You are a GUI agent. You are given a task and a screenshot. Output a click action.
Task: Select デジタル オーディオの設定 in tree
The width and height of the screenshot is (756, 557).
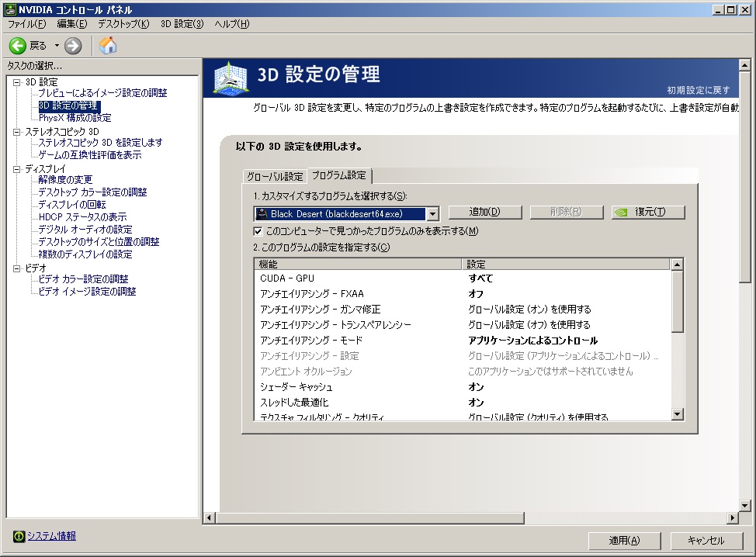(x=85, y=230)
